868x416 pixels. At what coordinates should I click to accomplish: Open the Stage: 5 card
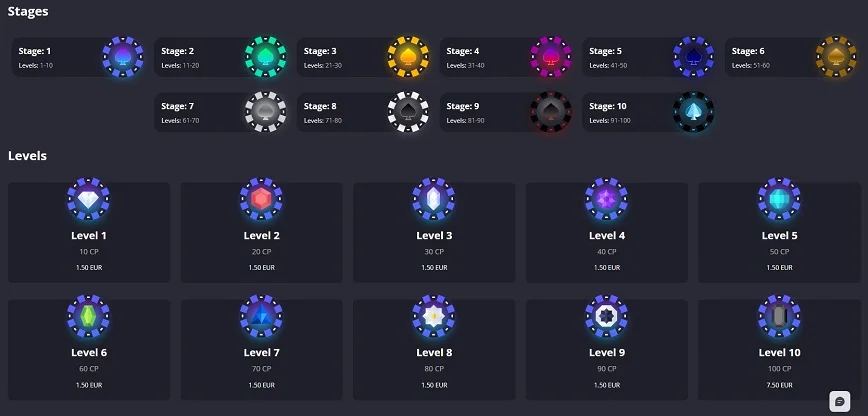[x=648, y=57]
